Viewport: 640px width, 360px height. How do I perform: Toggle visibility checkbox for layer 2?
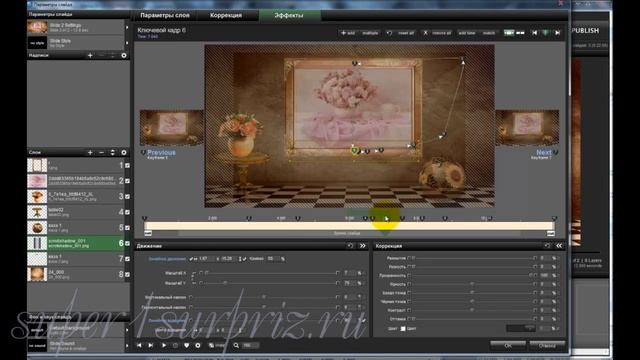(127, 181)
